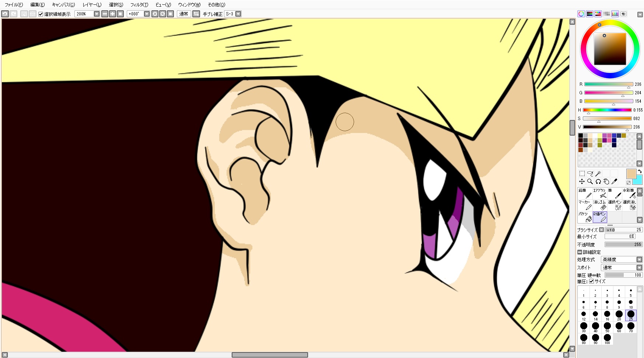Pick brush size preset 50
Viewport: 644px width, 358px height.
(607, 327)
